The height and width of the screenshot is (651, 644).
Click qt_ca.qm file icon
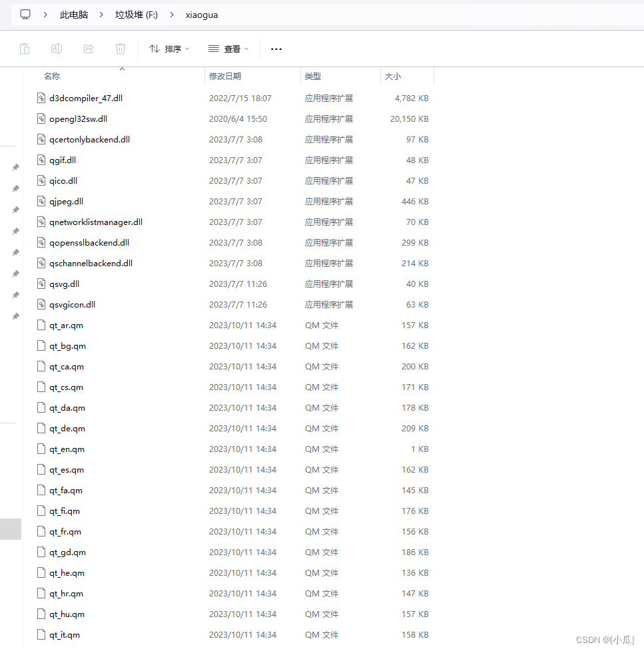(41, 366)
